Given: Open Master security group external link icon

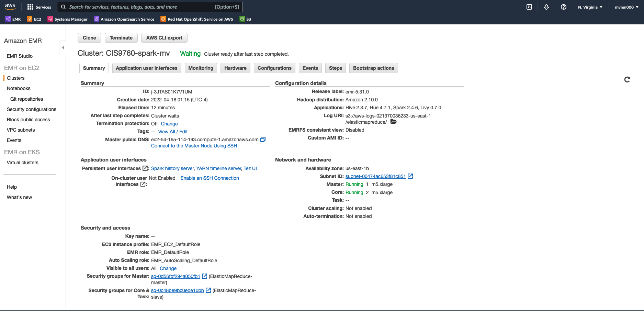Looking at the screenshot, I should tap(204, 276).
